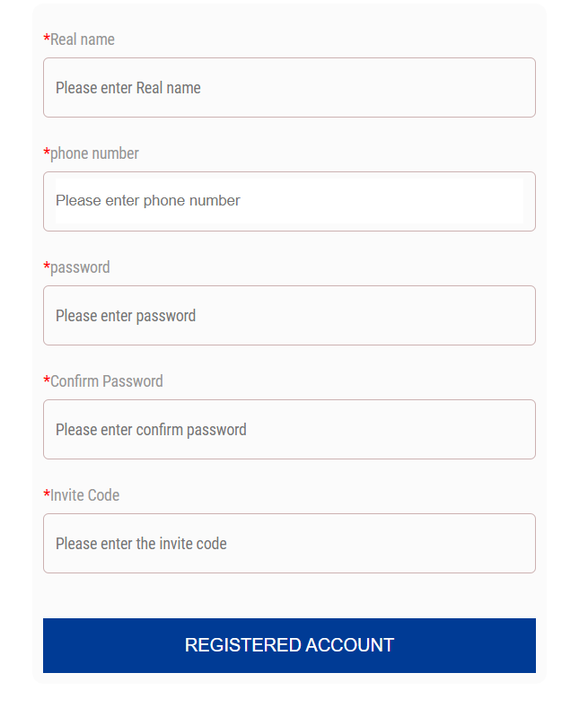
Task: Click the 'Invite Code' field label
Action: click(85, 495)
